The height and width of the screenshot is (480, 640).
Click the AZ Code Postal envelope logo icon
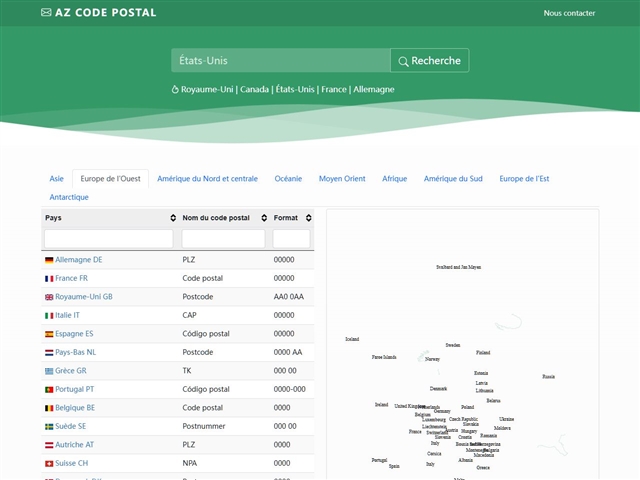pyautogui.click(x=46, y=13)
